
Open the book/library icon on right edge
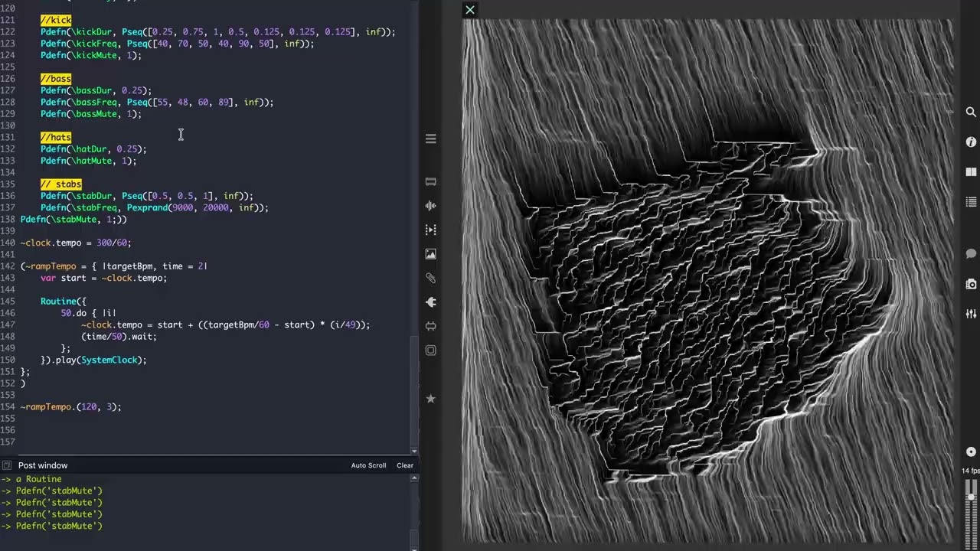(971, 172)
